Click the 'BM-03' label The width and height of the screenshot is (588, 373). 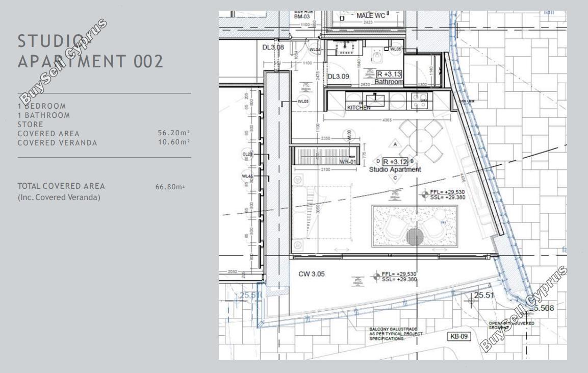click(x=301, y=17)
